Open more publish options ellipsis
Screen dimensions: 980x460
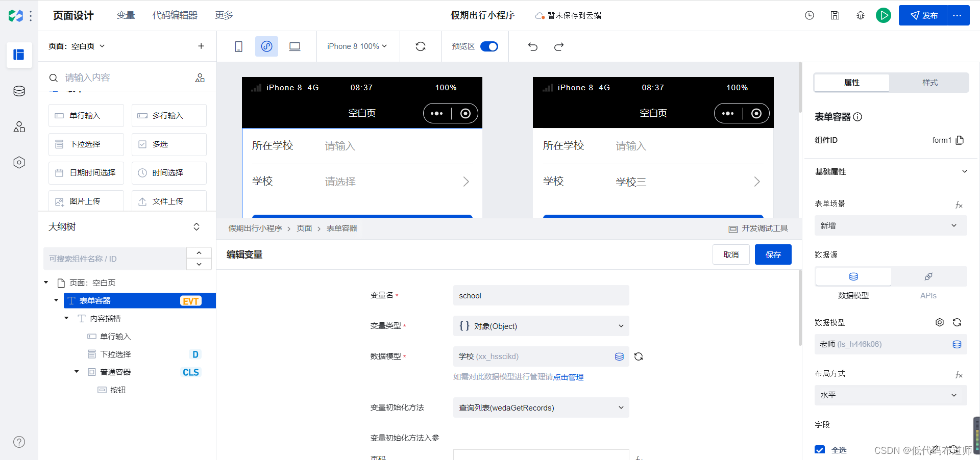pyautogui.click(x=958, y=15)
